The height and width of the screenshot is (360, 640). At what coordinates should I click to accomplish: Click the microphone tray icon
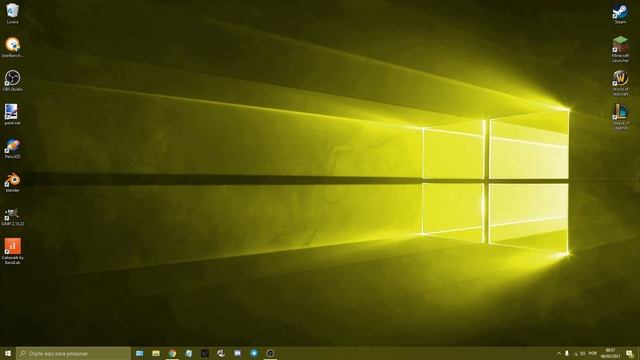pyautogui.click(x=567, y=353)
